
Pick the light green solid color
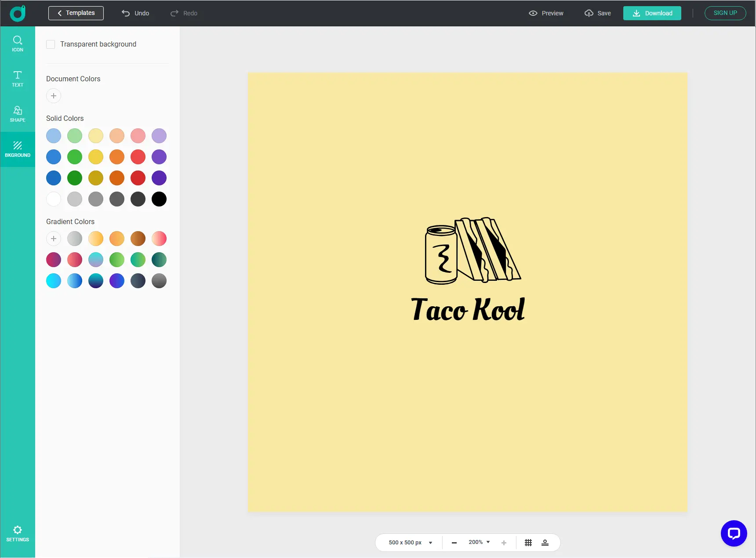75,136
